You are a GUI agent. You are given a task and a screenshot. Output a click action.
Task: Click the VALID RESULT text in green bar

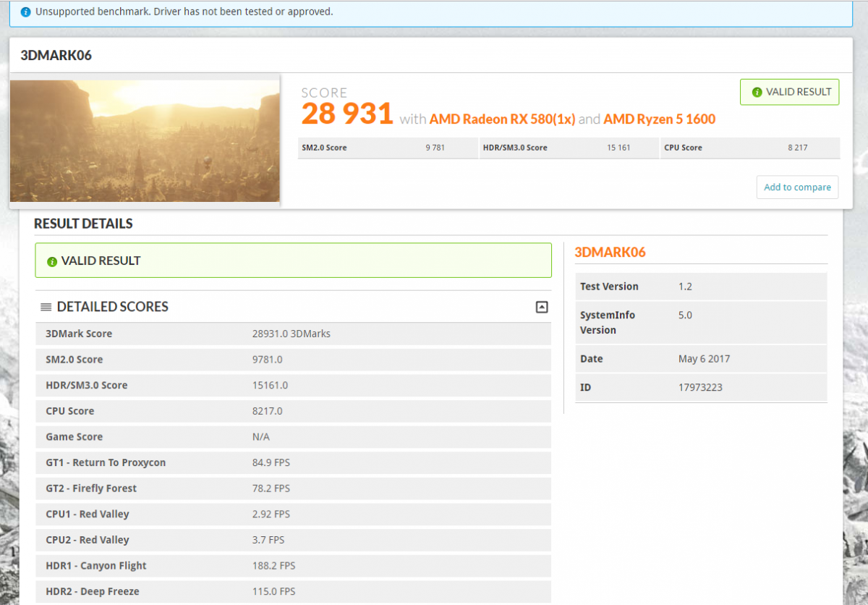(101, 261)
